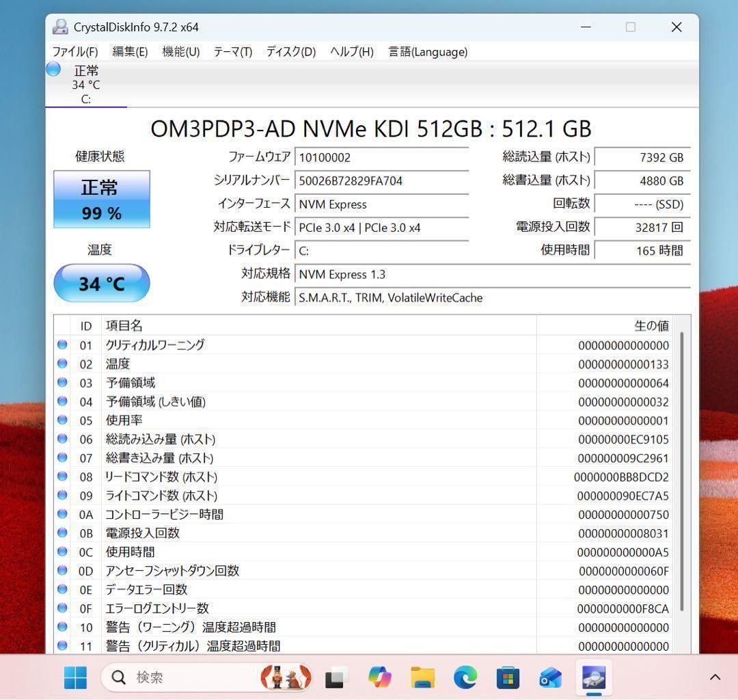This screenshot has height=700, width=738.
Task: Click the status dot beside 電源投入回数 row
Action: (x=62, y=533)
